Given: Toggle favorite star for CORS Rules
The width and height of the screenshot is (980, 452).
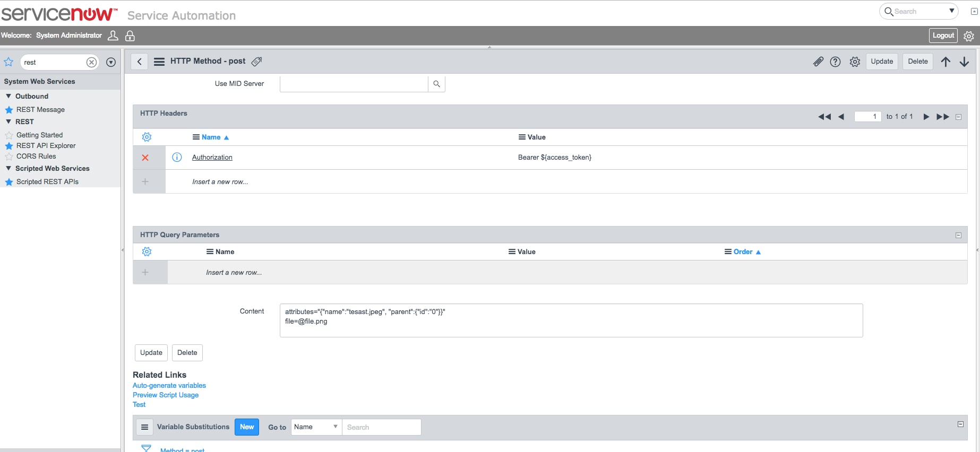Looking at the screenshot, I should tap(9, 157).
